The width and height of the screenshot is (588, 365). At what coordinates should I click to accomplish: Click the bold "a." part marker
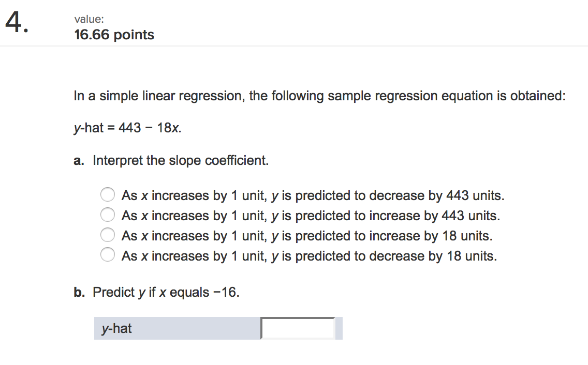(x=79, y=160)
